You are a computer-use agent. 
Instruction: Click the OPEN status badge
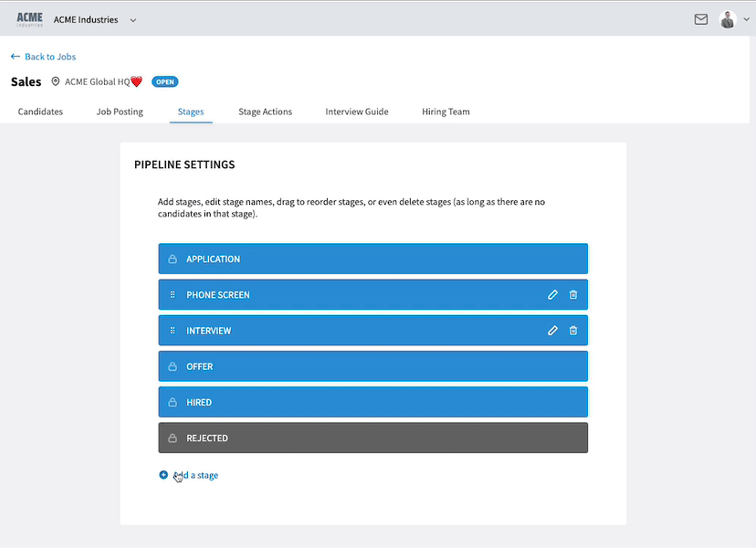tap(165, 82)
